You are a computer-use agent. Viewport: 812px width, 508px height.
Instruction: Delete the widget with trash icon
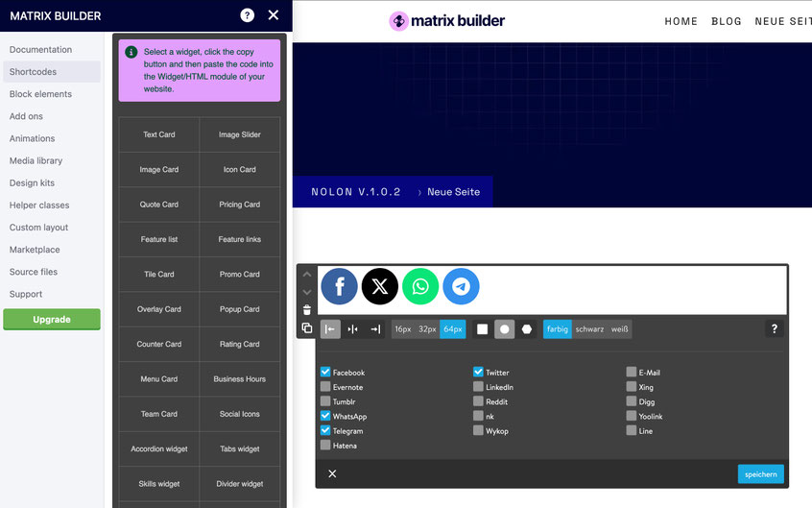click(306, 310)
